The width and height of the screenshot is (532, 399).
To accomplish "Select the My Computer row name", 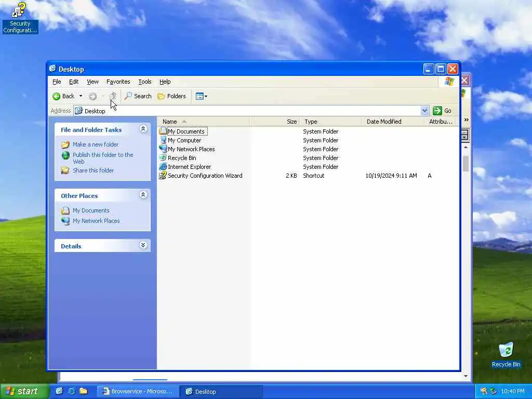I will (184, 140).
